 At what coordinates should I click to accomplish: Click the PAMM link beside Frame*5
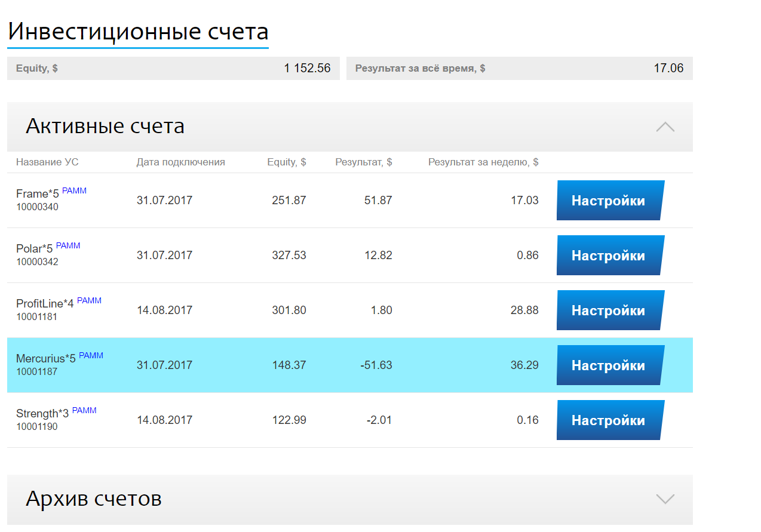(74, 190)
